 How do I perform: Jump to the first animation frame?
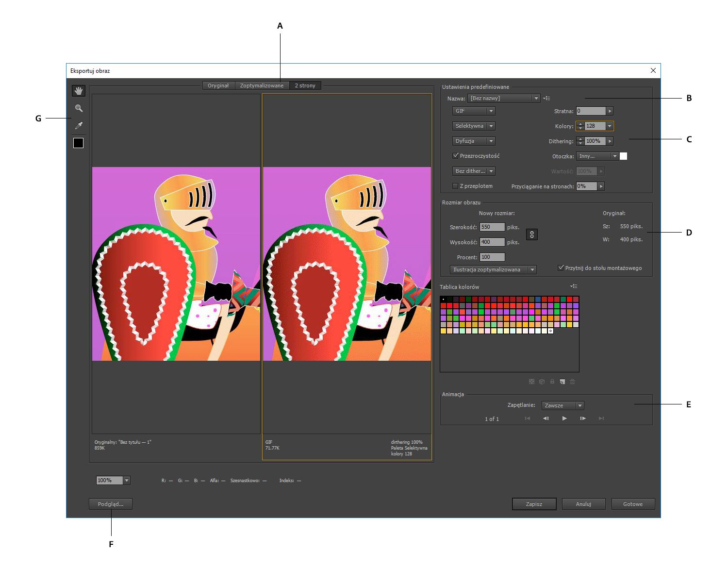pyautogui.click(x=528, y=418)
